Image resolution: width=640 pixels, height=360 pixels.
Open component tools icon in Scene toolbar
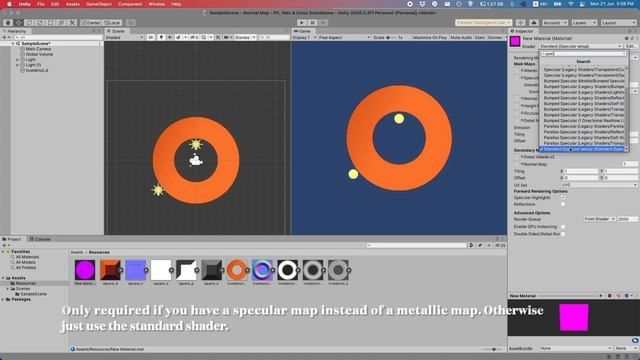(x=218, y=38)
